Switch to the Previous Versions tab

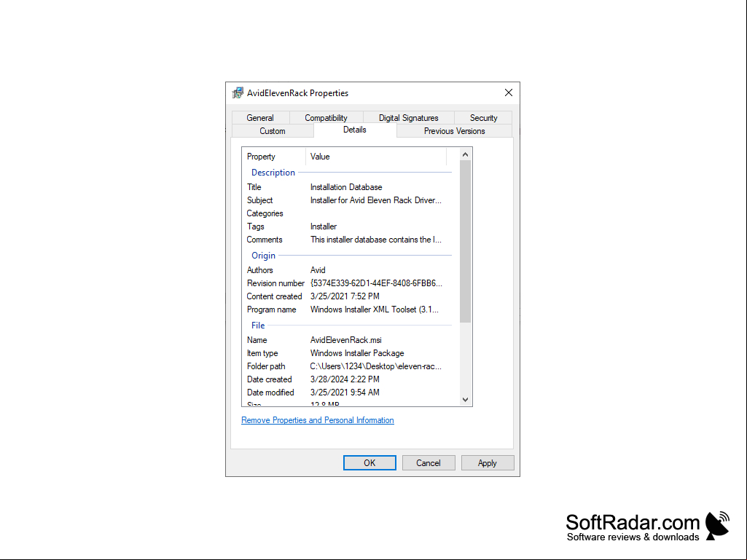[455, 131]
